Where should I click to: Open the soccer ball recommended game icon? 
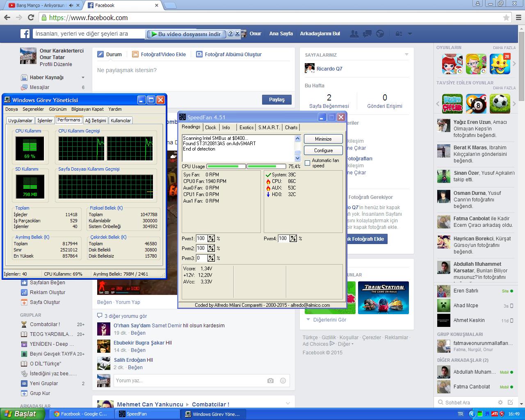500,104
